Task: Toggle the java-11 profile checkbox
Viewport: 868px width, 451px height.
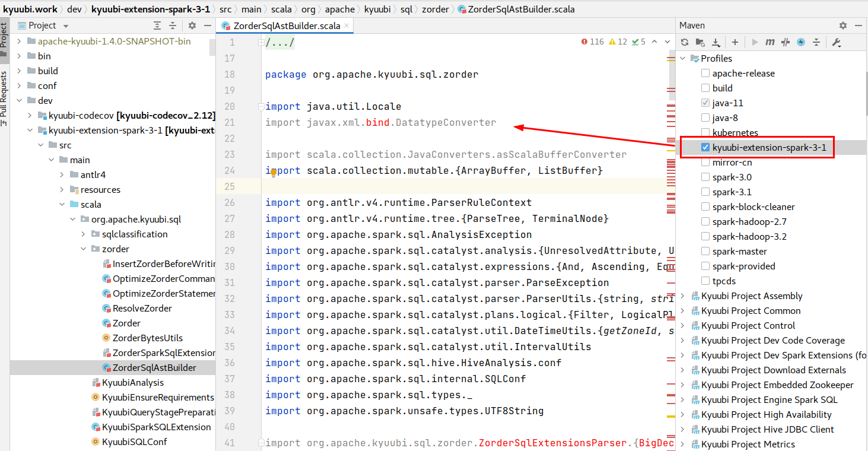Action: coord(705,103)
